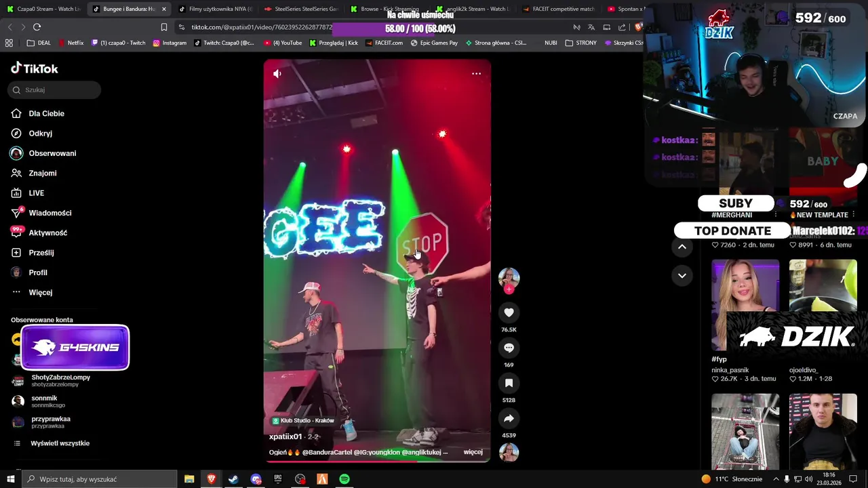Switch to SteelSeries tab

[302, 9]
